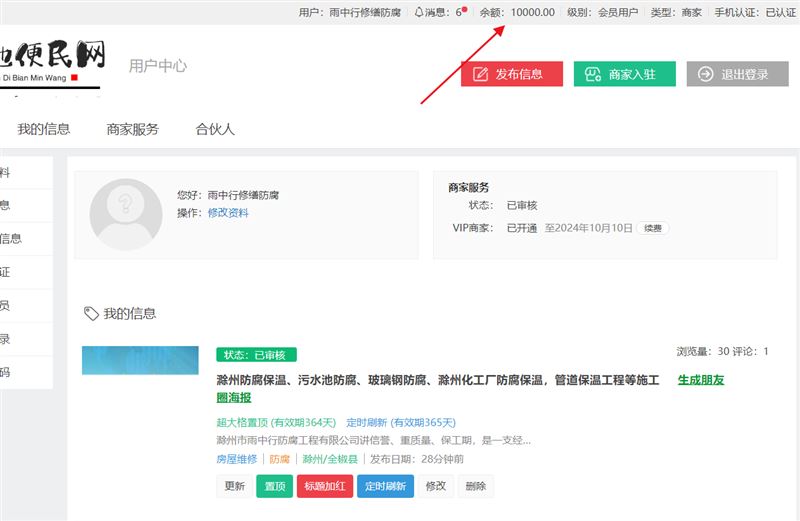This screenshot has width=800, height=521.
Task: Open the 滁州防腐保温 listing title
Action: tap(438, 380)
